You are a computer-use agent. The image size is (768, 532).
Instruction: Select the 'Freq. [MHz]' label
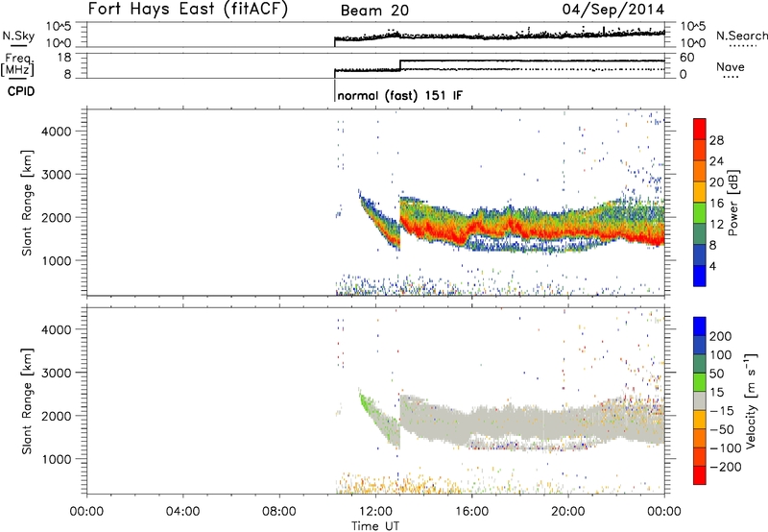17,64
